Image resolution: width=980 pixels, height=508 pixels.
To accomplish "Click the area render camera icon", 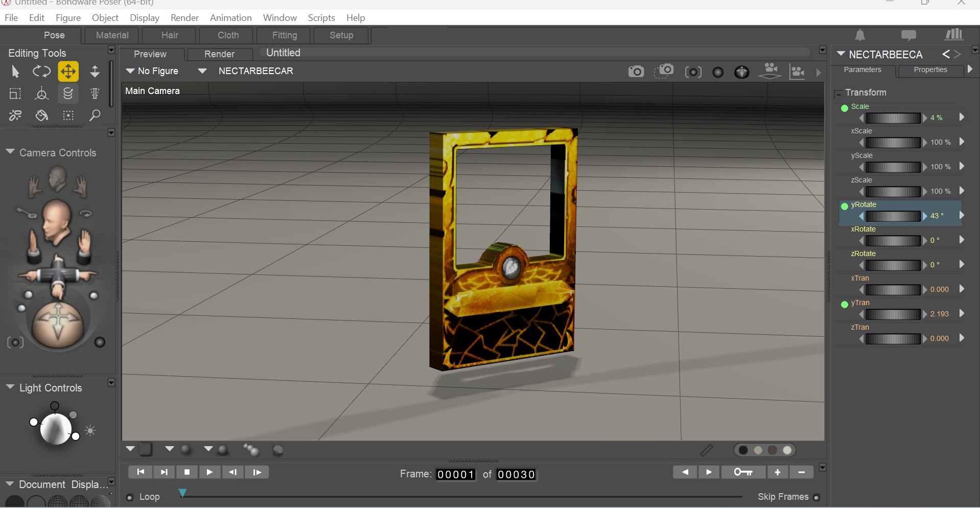I will (664, 71).
